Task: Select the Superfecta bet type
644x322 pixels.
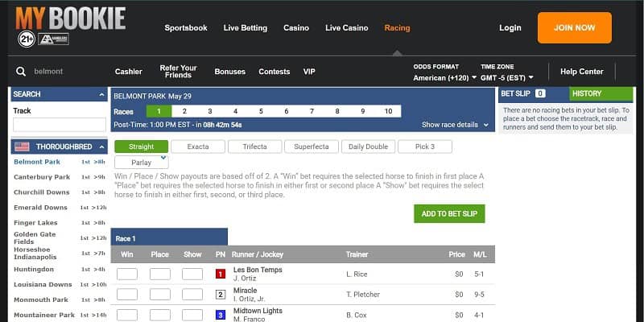Action: pos(312,147)
